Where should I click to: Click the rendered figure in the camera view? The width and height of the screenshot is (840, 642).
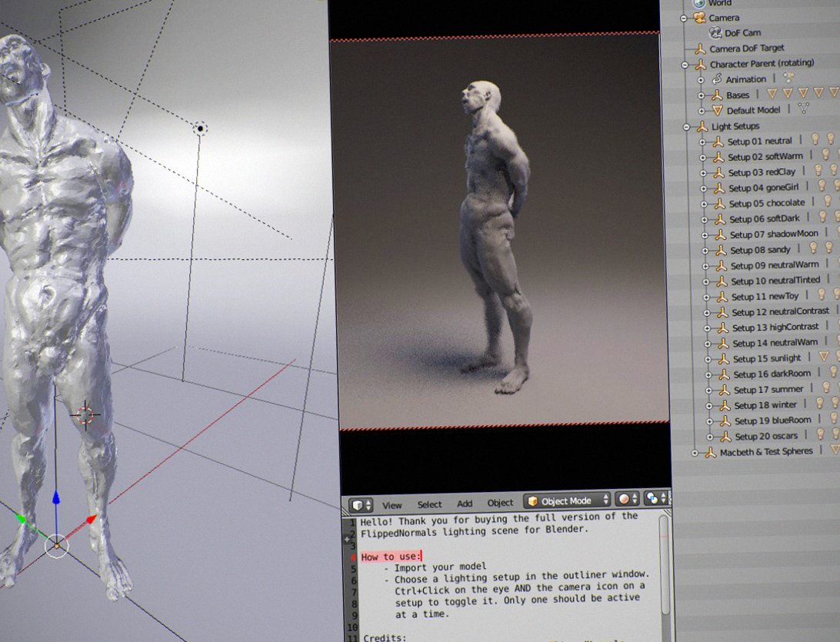coord(496,235)
